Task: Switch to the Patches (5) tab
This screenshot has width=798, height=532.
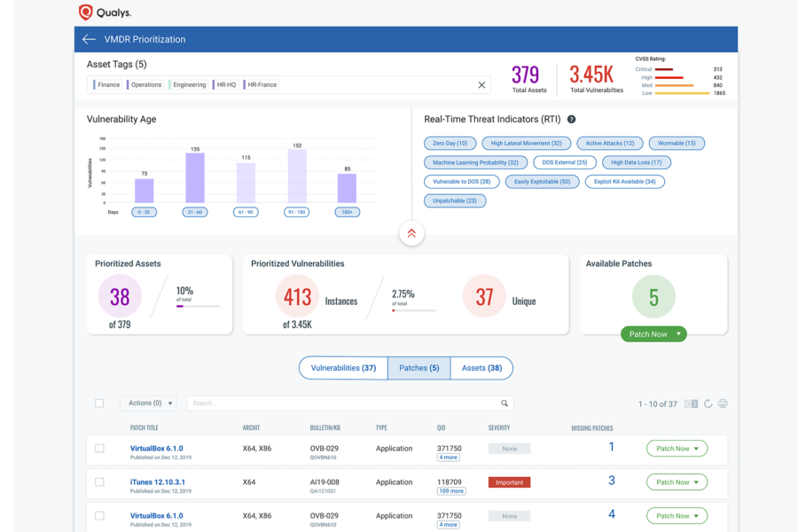Action: (419, 368)
